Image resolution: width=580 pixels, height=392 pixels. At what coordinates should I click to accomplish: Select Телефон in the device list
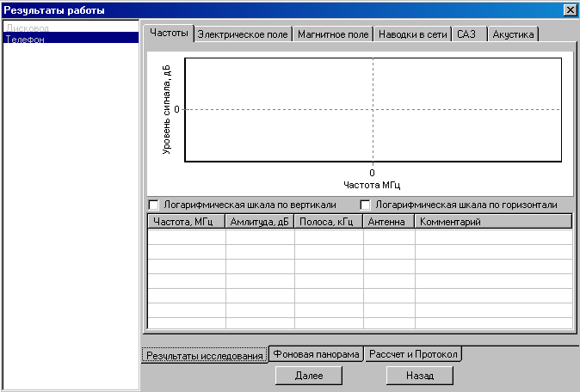click(71, 39)
